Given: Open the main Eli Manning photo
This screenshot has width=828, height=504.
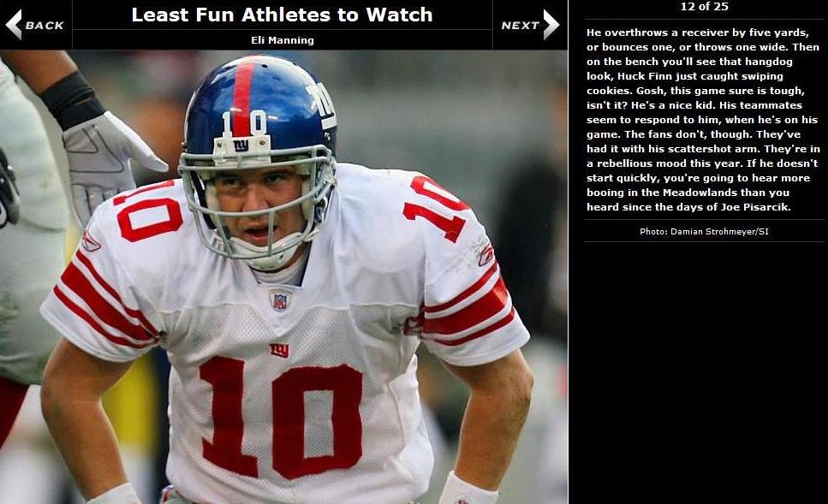Looking at the screenshot, I should tap(283, 277).
